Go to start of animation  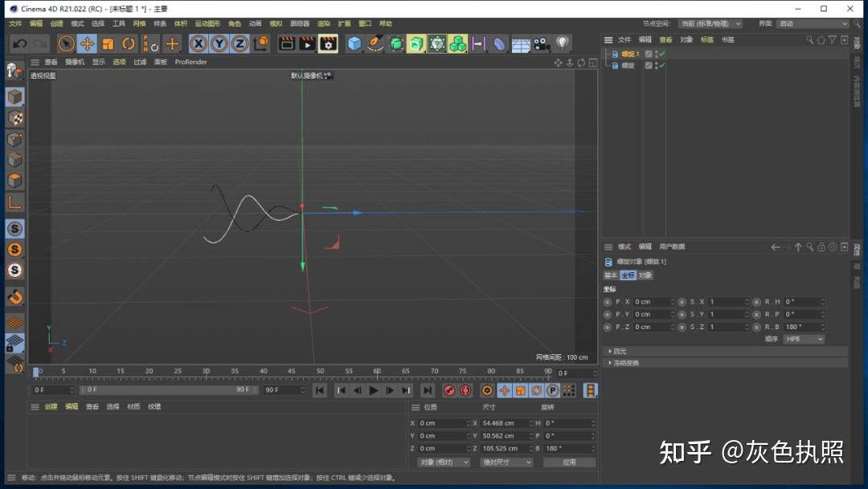[x=319, y=390]
